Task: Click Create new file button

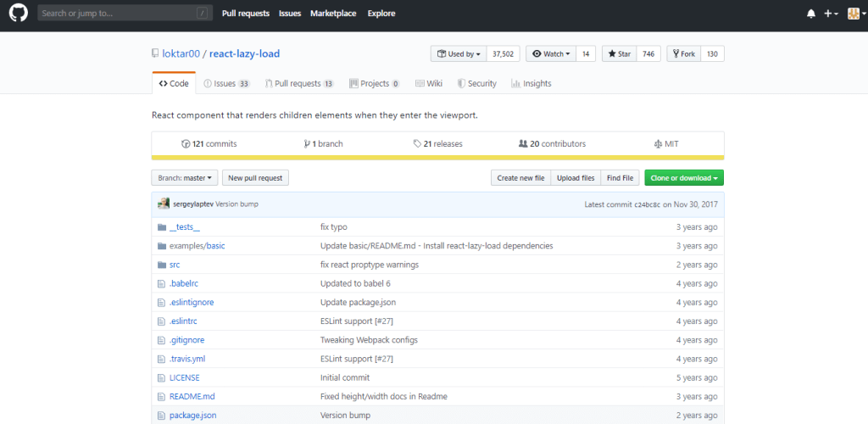Action: (521, 178)
